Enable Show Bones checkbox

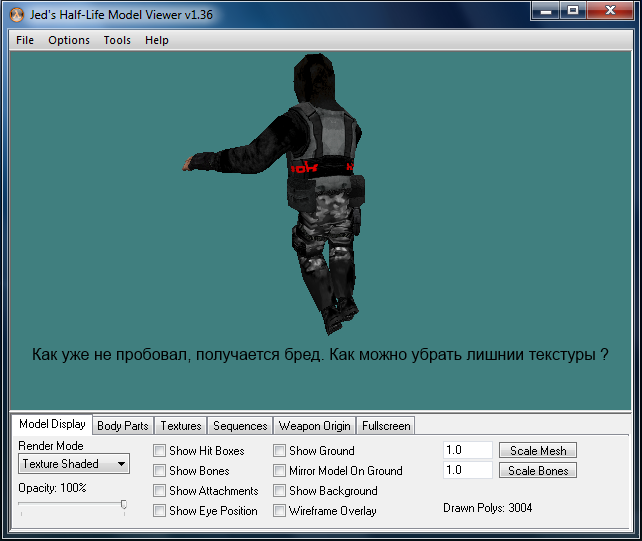159,471
